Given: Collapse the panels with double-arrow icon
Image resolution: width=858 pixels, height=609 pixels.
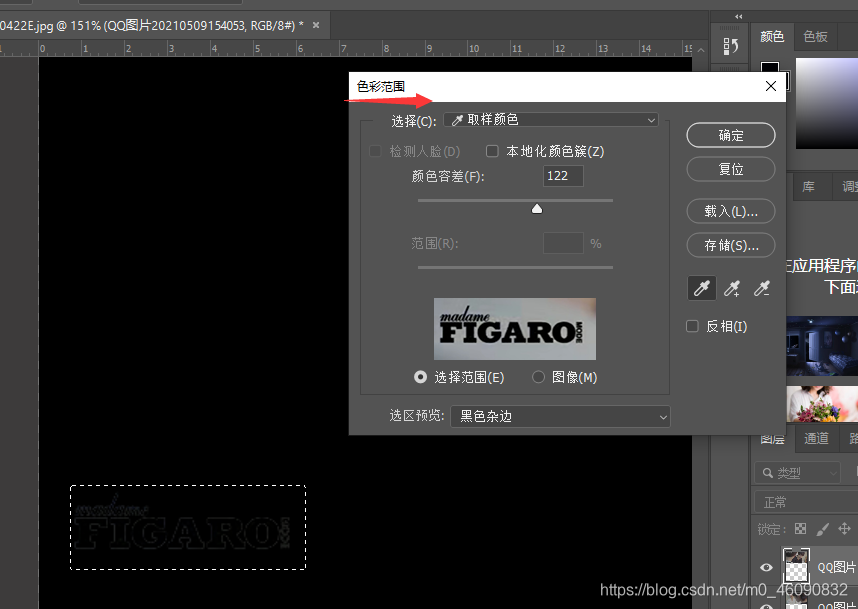Looking at the screenshot, I should pyautogui.click(x=739, y=16).
